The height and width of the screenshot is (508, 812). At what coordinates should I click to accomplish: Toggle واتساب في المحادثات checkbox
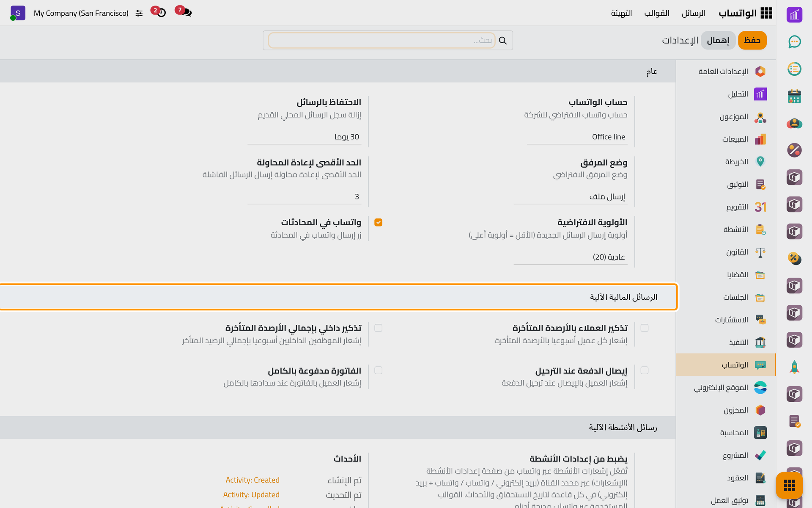point(379,222)
